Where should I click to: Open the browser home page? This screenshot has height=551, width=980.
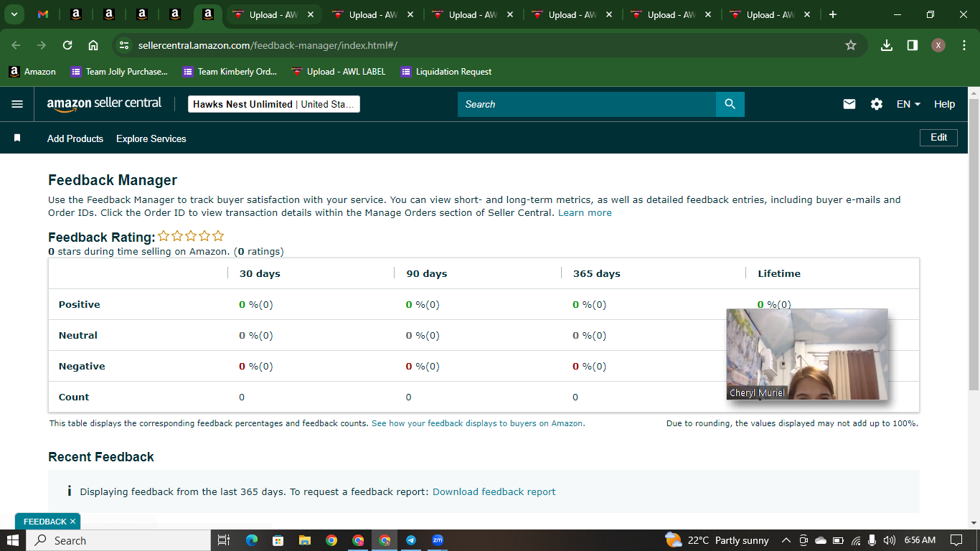tap(93, 45)
